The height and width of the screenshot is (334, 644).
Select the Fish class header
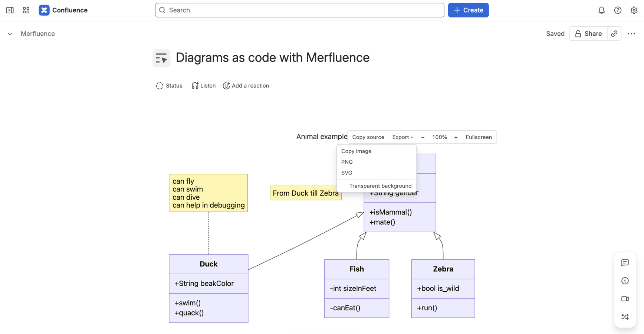point(356,269)
